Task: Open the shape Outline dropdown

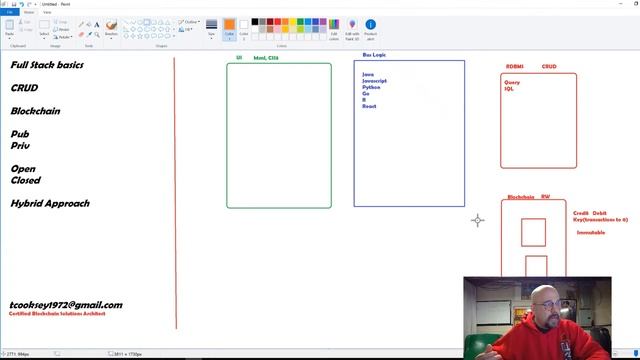Action: point(189,22)
